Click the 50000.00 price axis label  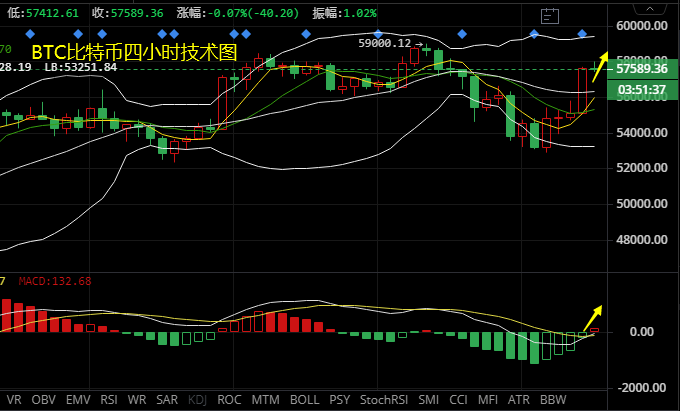tap(642, 204)
